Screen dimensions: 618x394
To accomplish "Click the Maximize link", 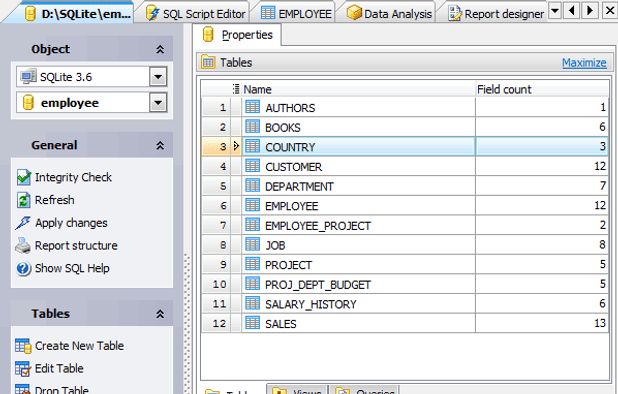I will tap(584, 63).
